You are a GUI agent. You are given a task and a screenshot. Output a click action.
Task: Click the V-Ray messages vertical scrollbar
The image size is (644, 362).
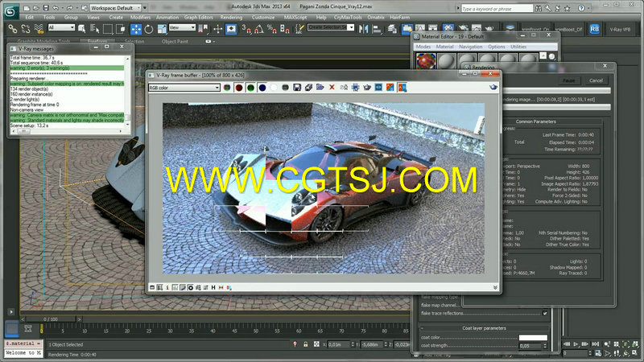127,91
